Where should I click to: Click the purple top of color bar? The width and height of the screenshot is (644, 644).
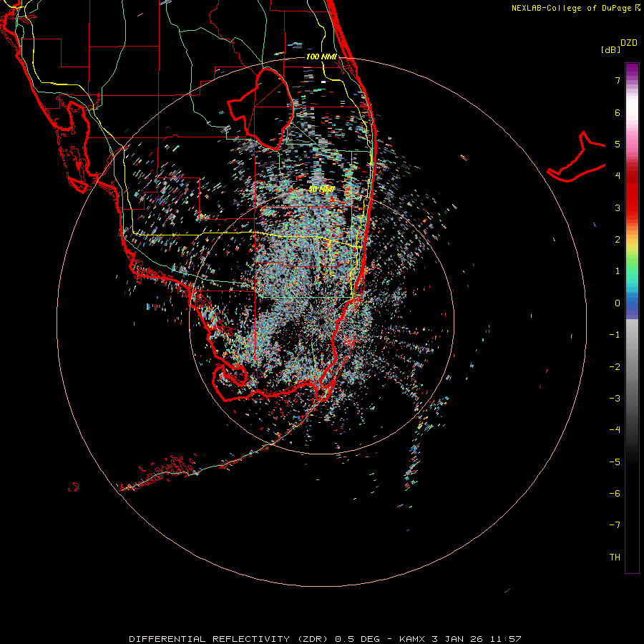[x=632, y=70]
